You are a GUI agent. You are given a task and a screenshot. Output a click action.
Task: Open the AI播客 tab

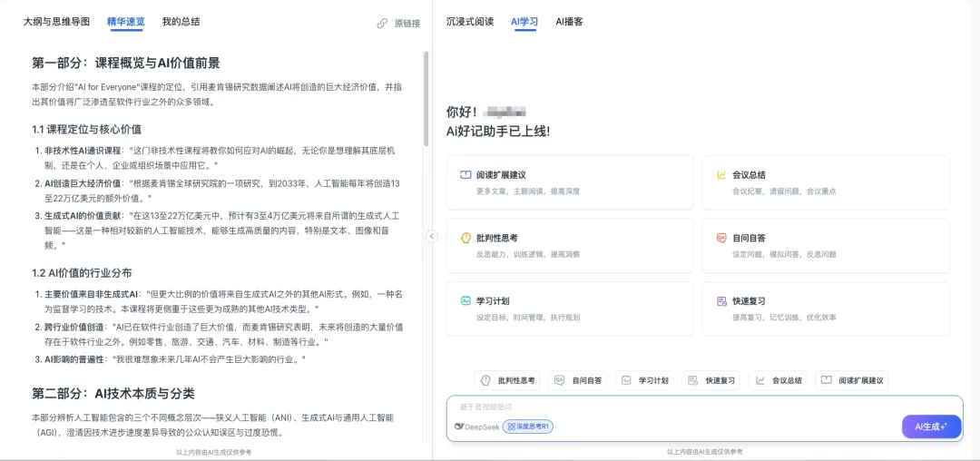(x=569, y=21)
